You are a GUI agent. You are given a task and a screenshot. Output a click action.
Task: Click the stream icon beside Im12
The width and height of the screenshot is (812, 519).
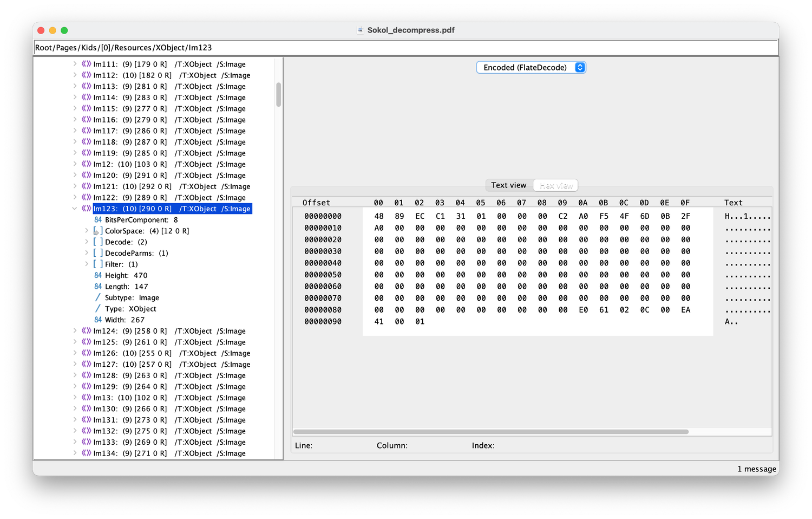[86, 164]
